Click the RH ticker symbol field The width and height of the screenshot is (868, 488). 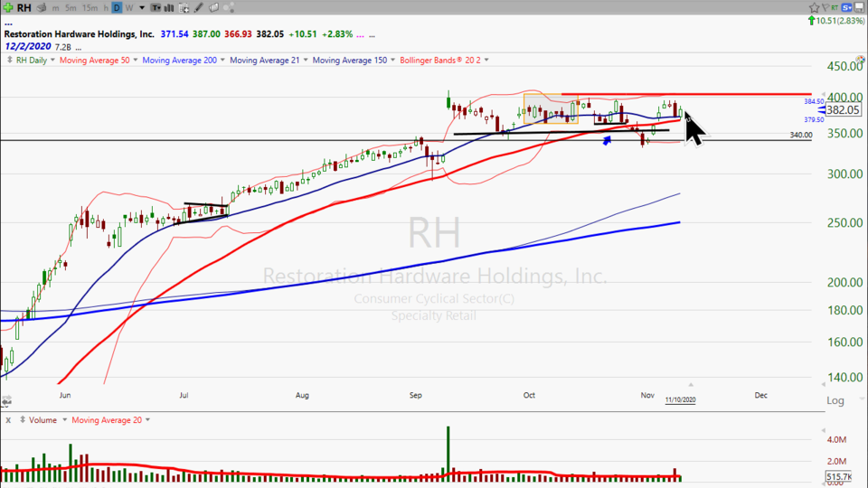click(24, 8)
